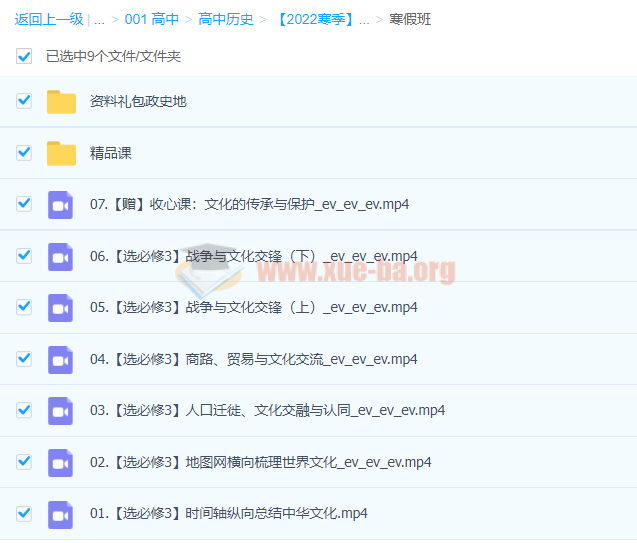Expand the collapsed breadcrumb ellipsis after 返回上一级
The width and height of the screenshot is (637, 543).
tap(99, 19)
